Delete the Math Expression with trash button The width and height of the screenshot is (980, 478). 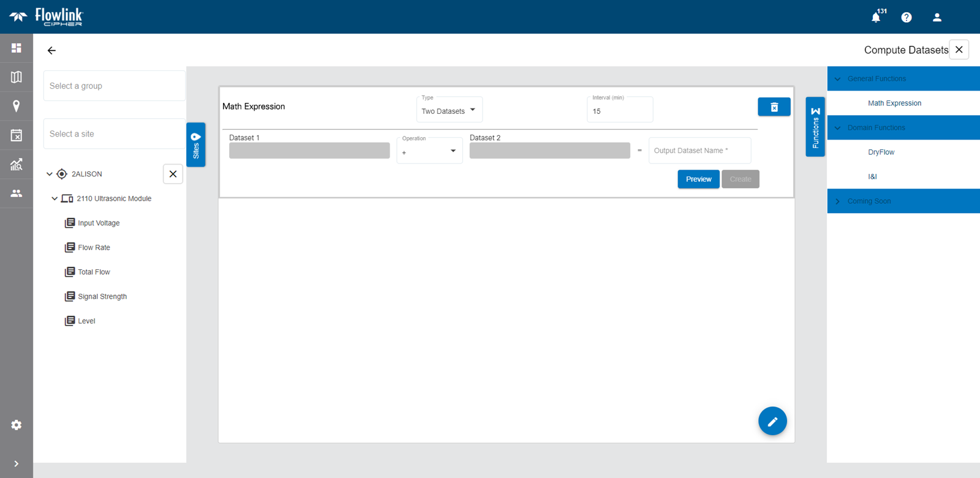(774, 107)
